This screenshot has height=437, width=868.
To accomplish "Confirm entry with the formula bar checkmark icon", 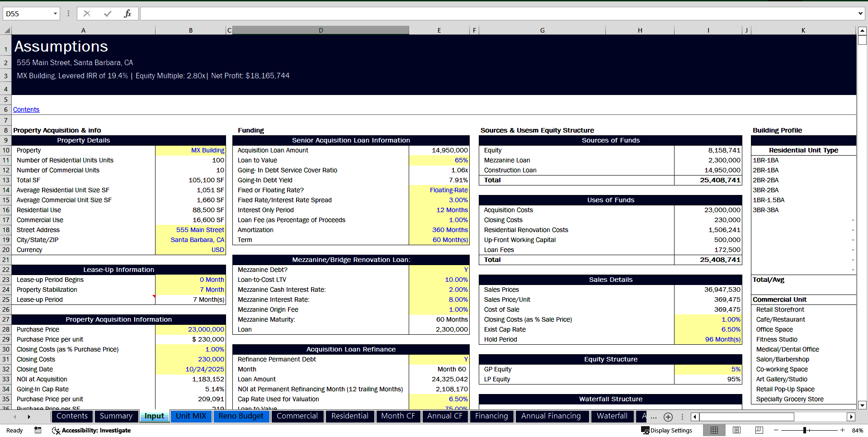I will [108, 14].
